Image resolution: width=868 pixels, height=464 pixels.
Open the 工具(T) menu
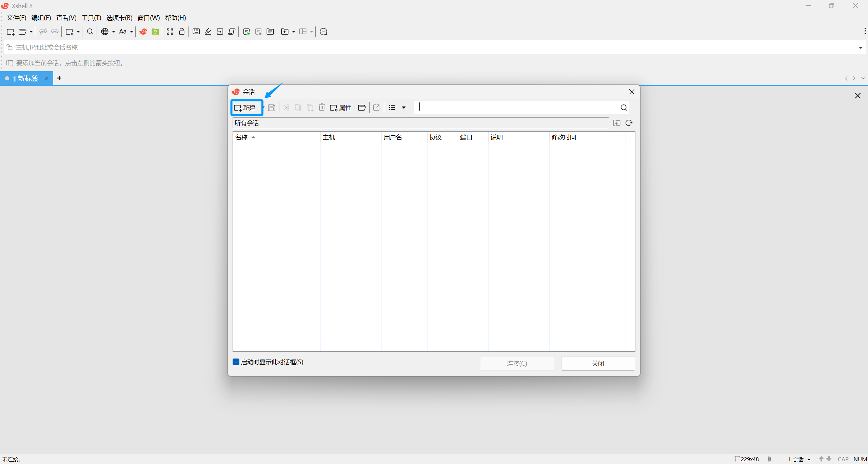click(x=91, y=18)
